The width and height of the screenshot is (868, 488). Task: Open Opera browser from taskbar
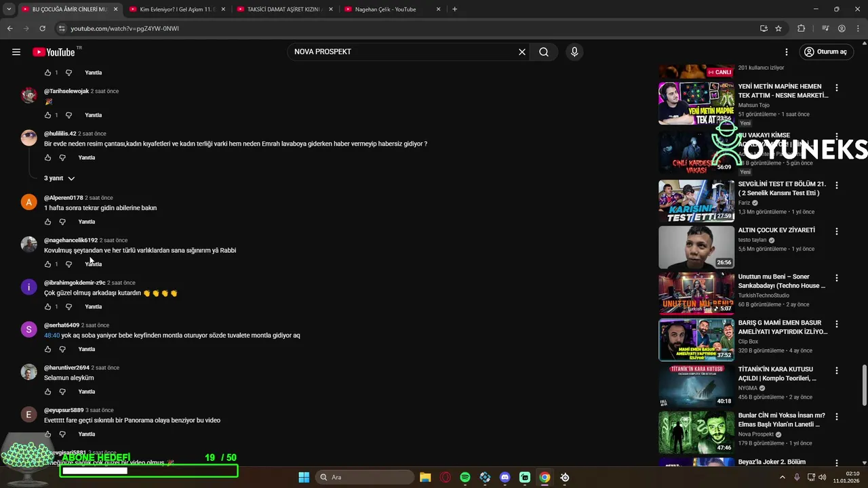tap(446, 477)
